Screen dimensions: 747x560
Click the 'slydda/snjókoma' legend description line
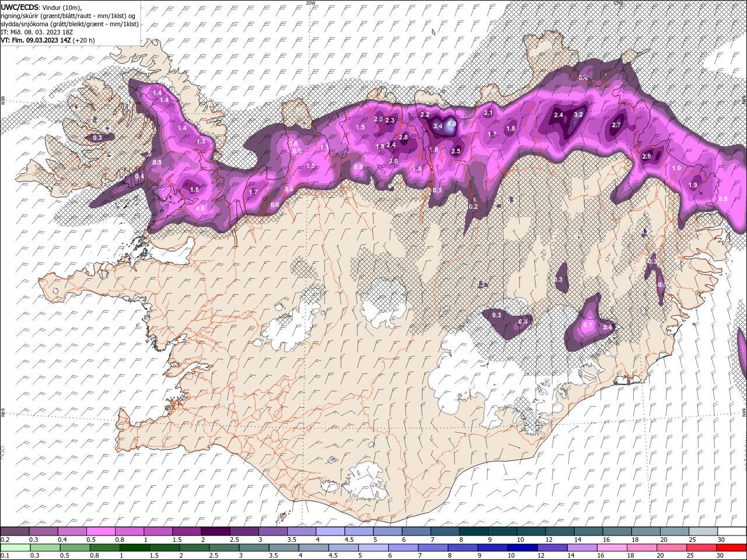pos(70,24)
